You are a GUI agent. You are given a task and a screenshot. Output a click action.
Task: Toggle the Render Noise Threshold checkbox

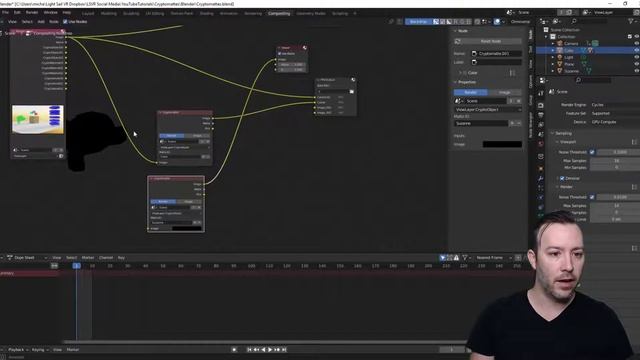click(592, 197)
